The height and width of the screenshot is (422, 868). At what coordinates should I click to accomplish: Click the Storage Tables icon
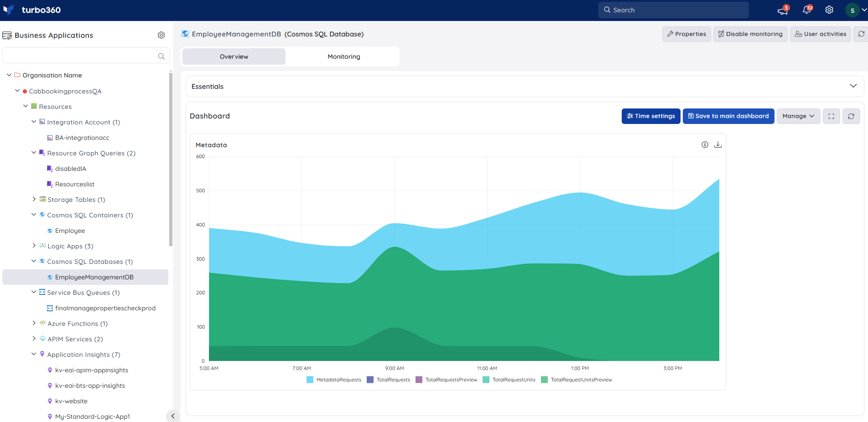[42, 199]
